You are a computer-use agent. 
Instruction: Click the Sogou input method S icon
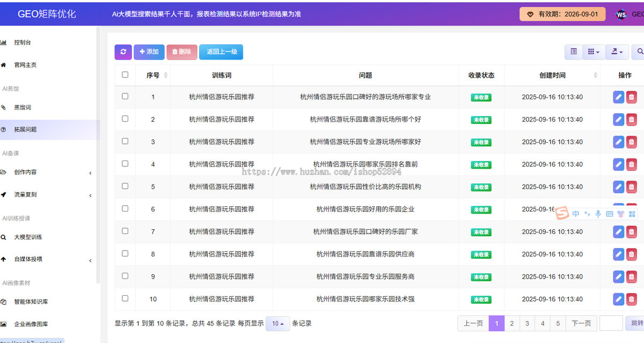click(x=561, y=214)
